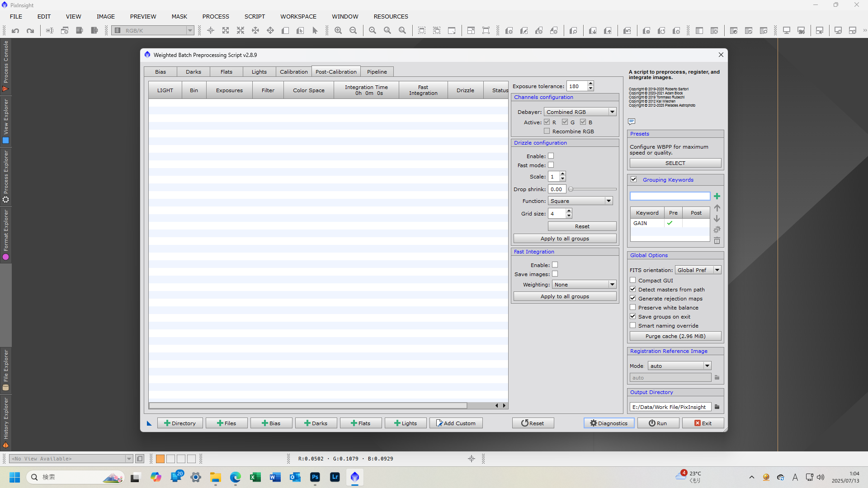Open the FITS orientation dropdown
Image resolution: width=868 pixels, height=488 pixels.
[698, 270]
